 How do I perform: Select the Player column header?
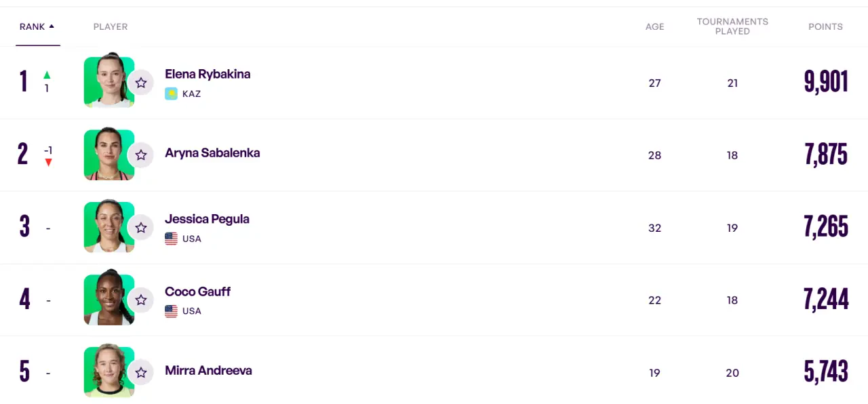click(111, 26)
